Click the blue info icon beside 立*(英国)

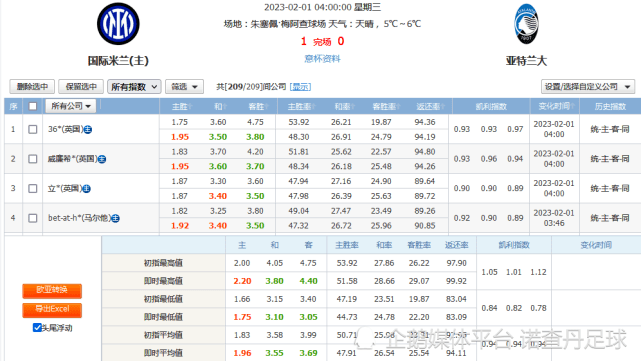(87, 188)
